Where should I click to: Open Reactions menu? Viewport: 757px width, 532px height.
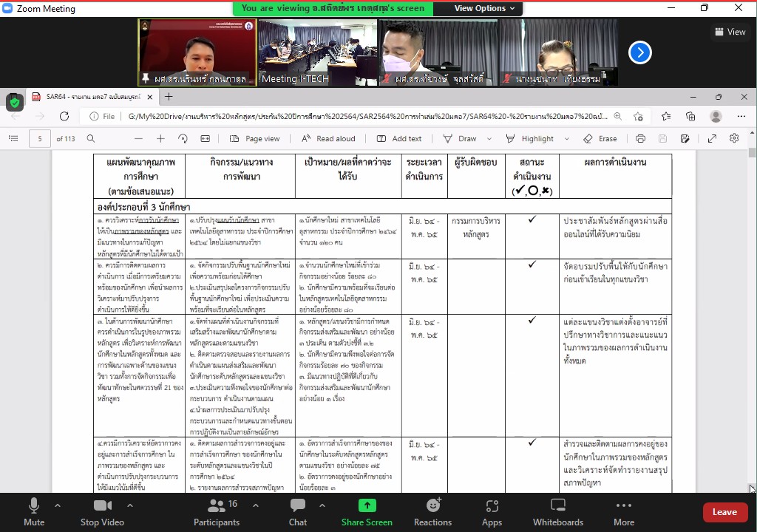pyautogui.click(x=433, y=512)
